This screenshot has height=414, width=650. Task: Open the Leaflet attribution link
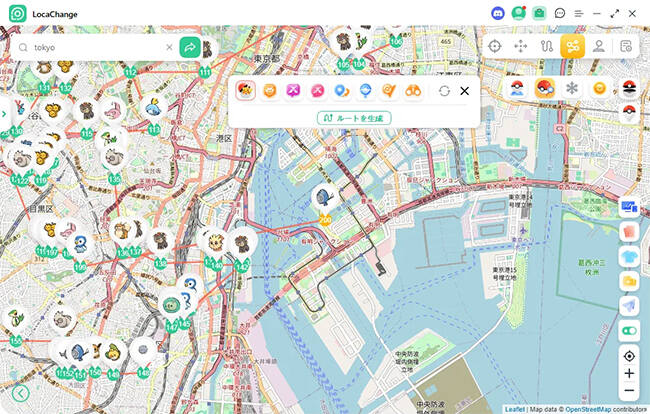(514, 409)
